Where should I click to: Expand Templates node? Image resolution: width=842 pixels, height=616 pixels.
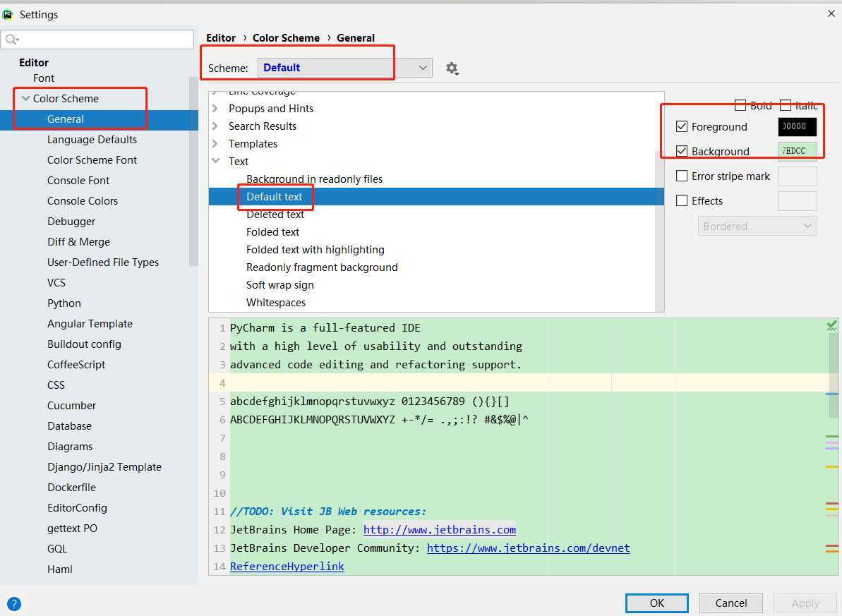[215, 144]
